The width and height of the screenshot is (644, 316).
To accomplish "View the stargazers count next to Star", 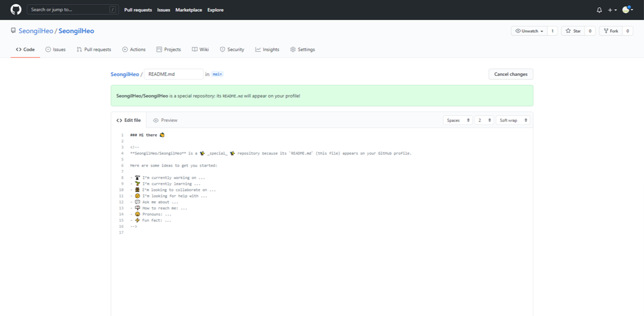I will click(590, 31).
